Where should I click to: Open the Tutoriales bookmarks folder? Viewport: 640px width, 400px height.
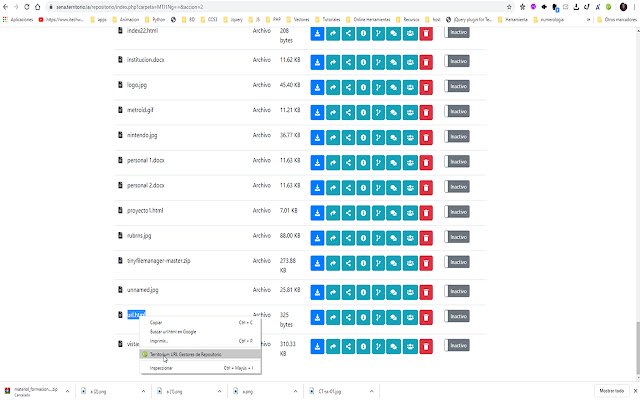click(327, 19)
